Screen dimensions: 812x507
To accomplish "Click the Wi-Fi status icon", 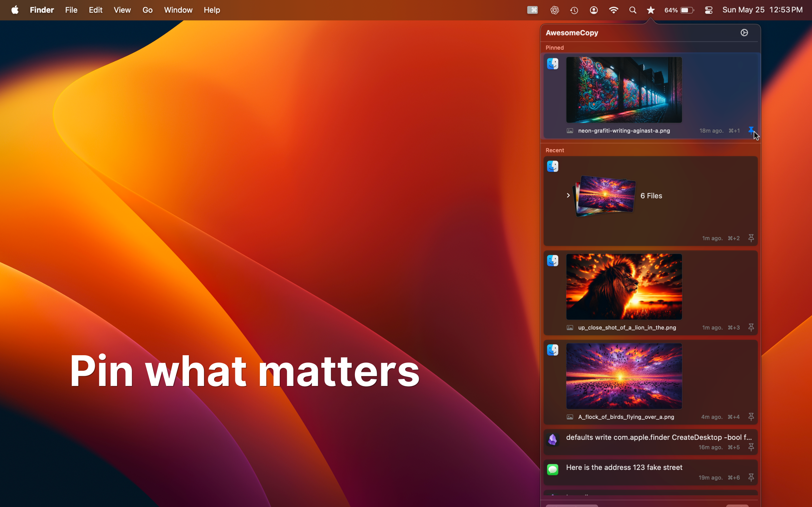I will (x=613, y=10).
